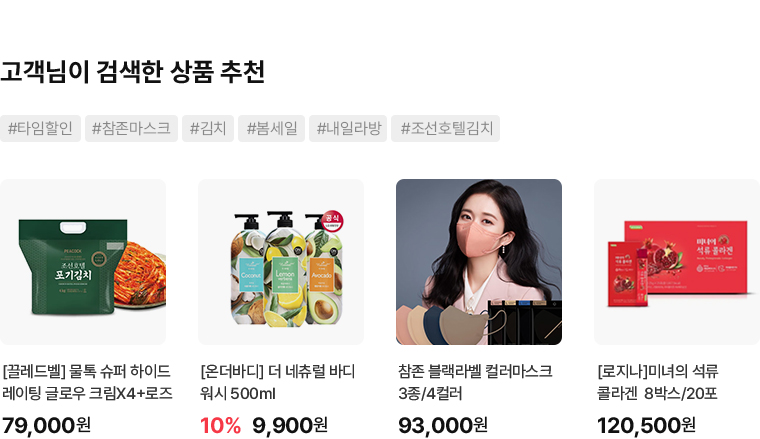Click the 10% discount label
This screenshot has width=760, height=439.
point(221,426)
